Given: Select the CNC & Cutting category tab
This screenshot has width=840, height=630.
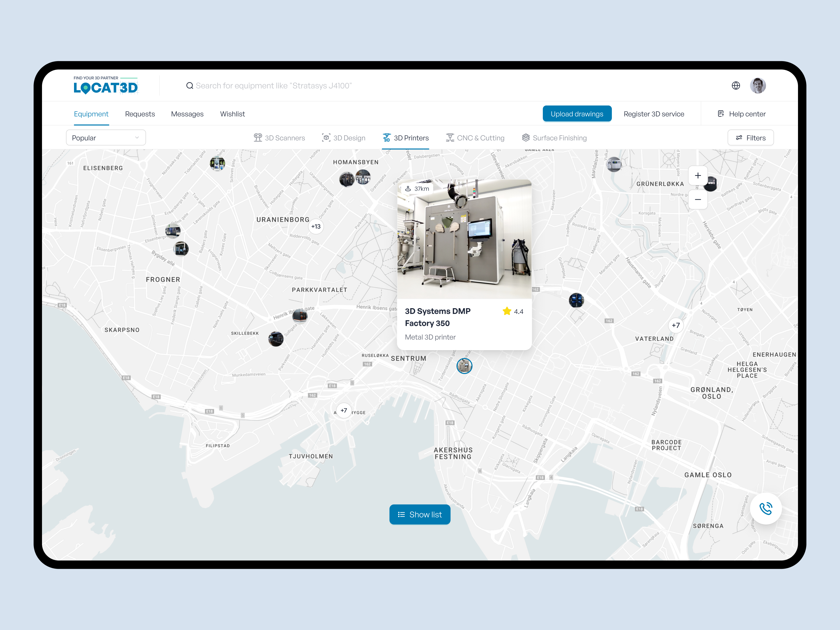Looking at the screenshot, I should click(x=475, y=138).
